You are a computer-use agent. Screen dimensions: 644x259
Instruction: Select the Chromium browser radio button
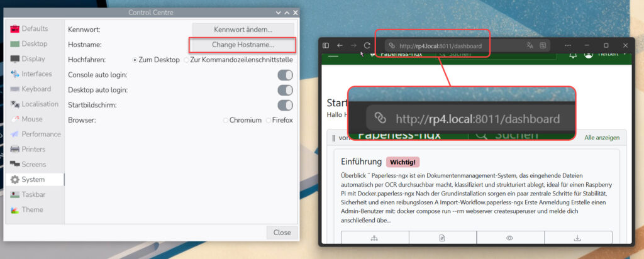[226, 120]
